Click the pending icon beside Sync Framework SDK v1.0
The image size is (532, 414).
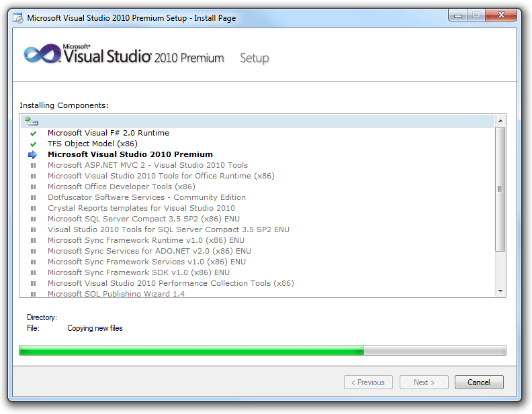click(34, 272)
